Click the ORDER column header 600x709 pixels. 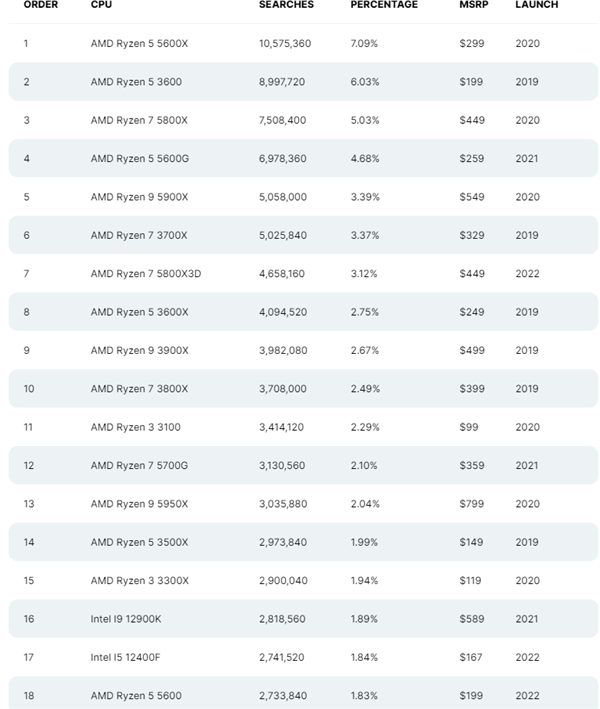tap(40, 5)
